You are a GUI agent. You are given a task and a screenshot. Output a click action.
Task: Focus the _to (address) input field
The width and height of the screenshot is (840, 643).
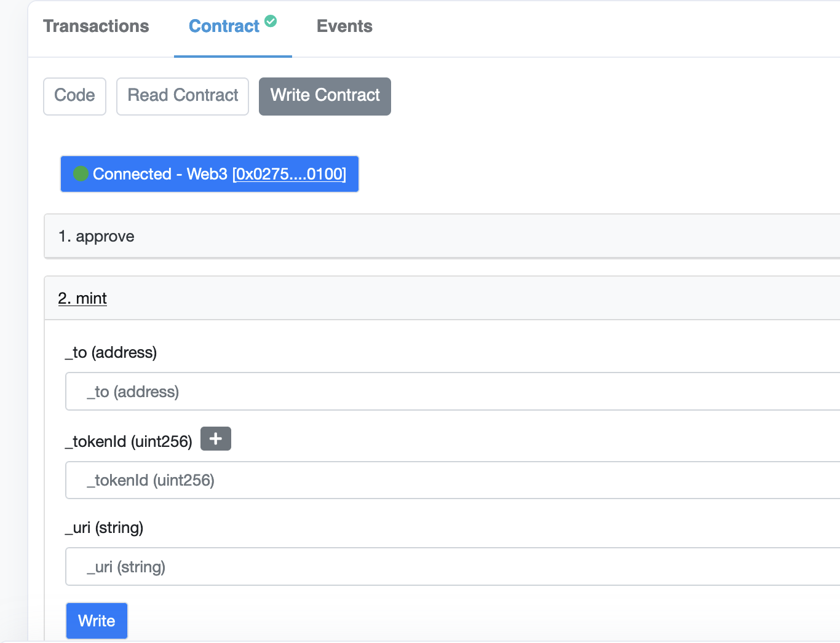(453, 391)
